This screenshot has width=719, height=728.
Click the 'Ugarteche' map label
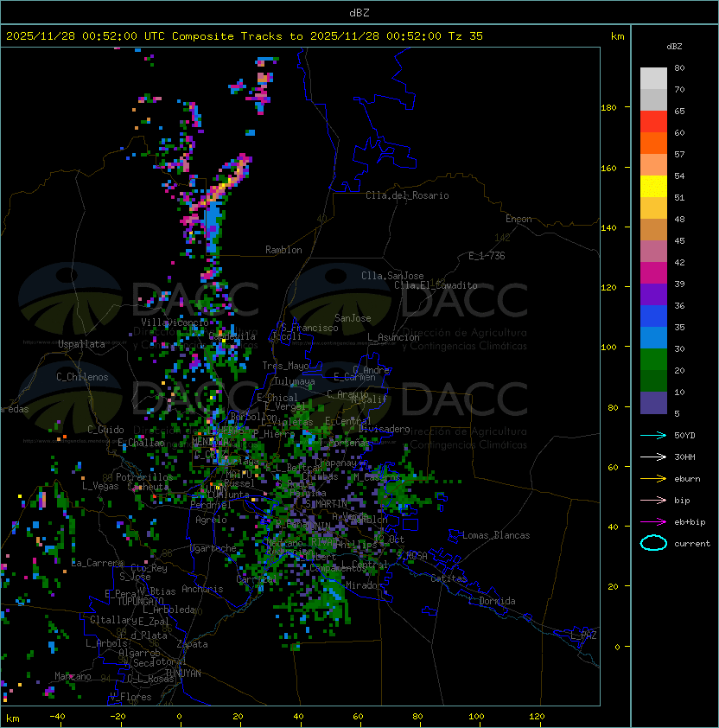[213, 548]
